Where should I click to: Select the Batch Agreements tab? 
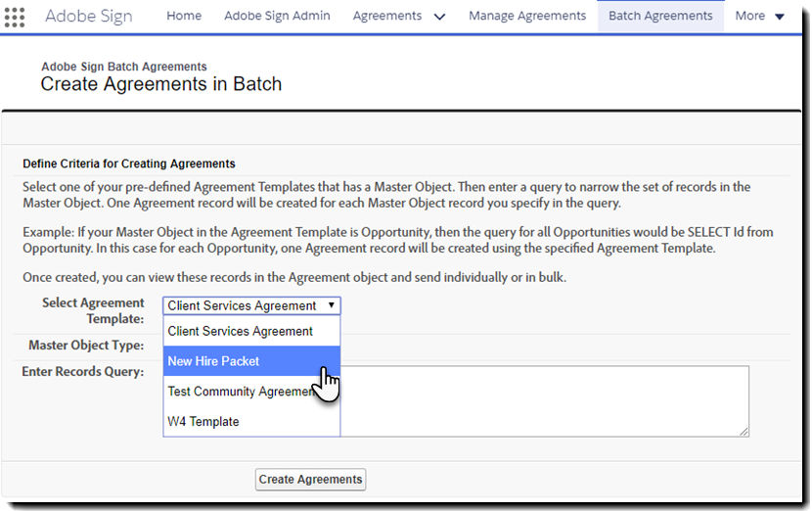(660, 16)
